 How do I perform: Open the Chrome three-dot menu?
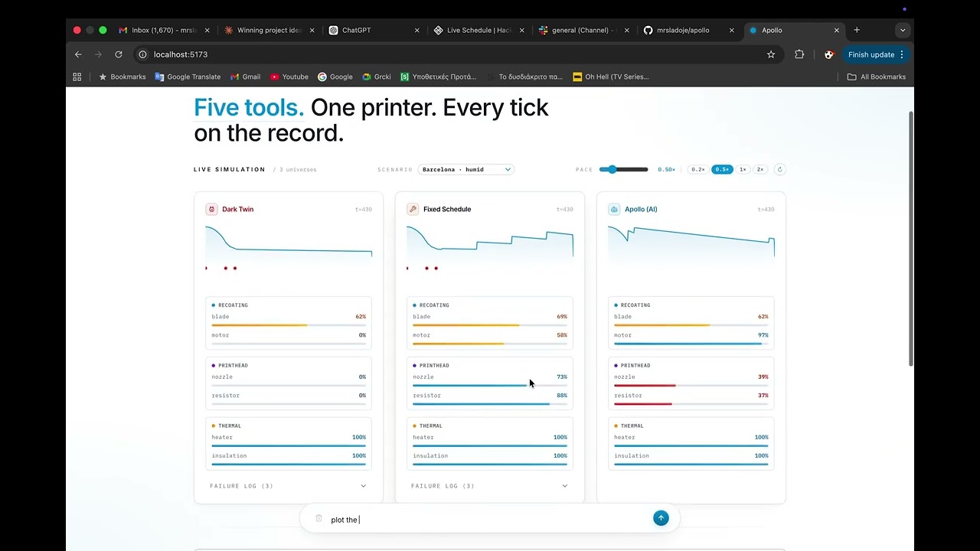[x=902, y=54]
